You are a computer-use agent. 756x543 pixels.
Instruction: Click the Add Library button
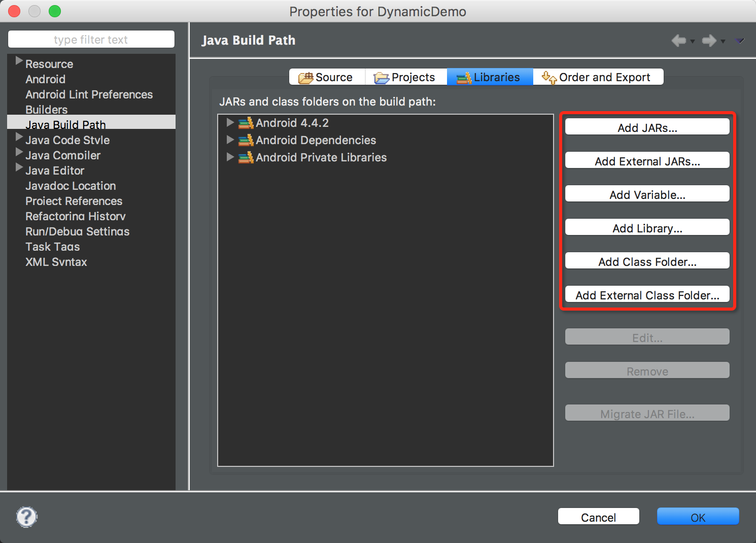(647, 228)
